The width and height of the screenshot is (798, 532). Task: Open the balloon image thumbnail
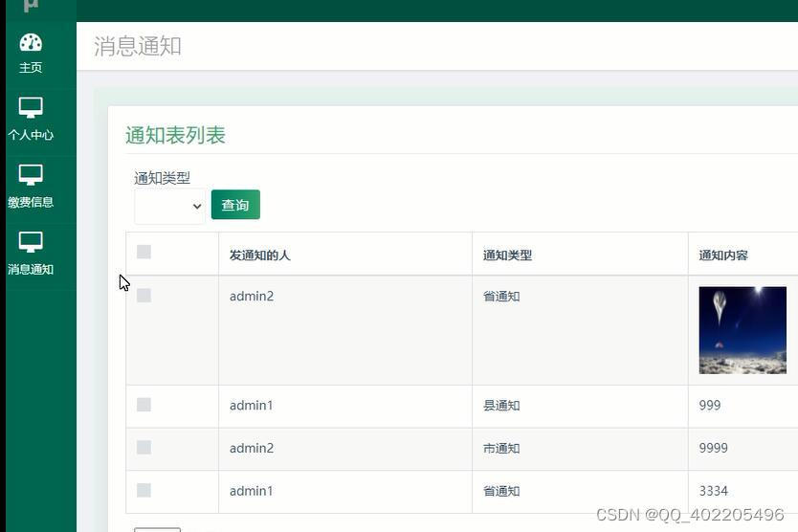pyautogui.click(x=743, y=330)
